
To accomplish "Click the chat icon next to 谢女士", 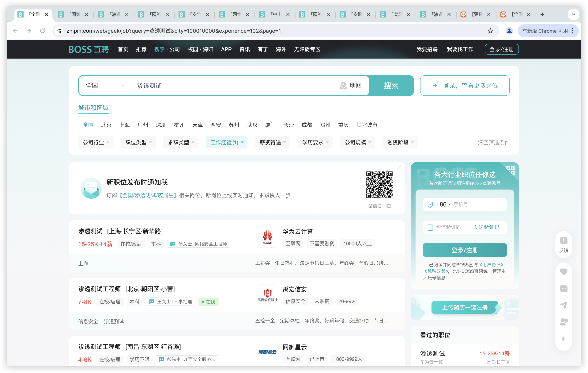I will pos(173,244).
